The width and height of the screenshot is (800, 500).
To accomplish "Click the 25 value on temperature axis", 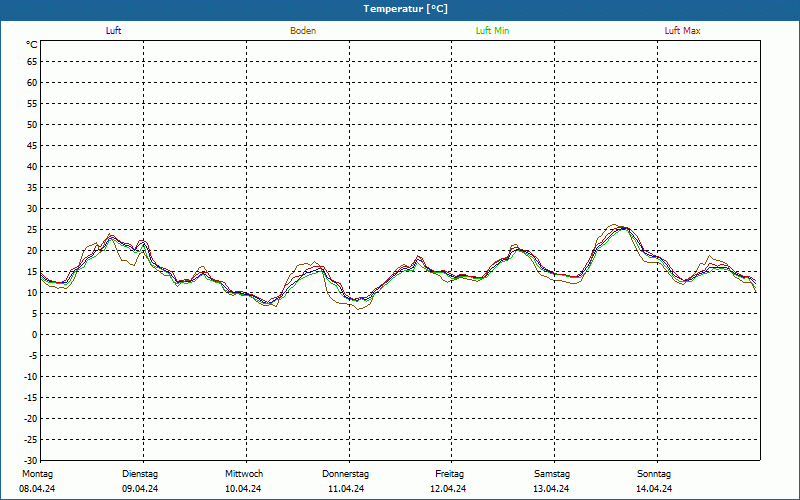I will pyautogui.click(x=32, y=230).
